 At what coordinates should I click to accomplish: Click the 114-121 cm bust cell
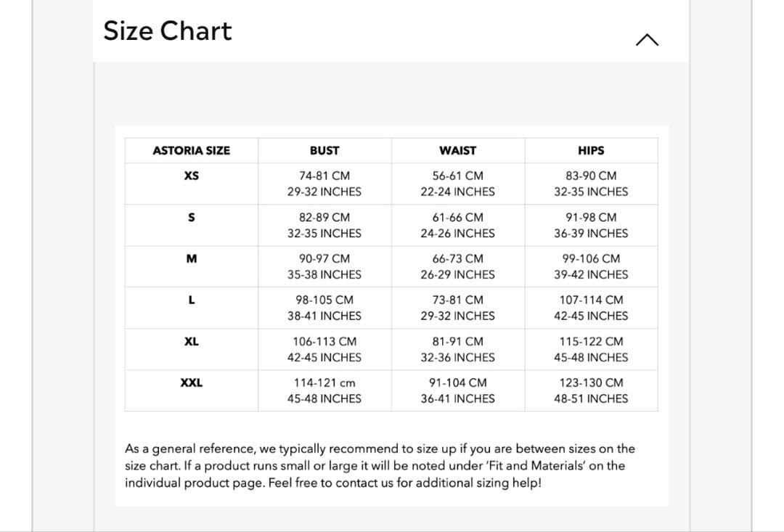[x=324, y=383]
